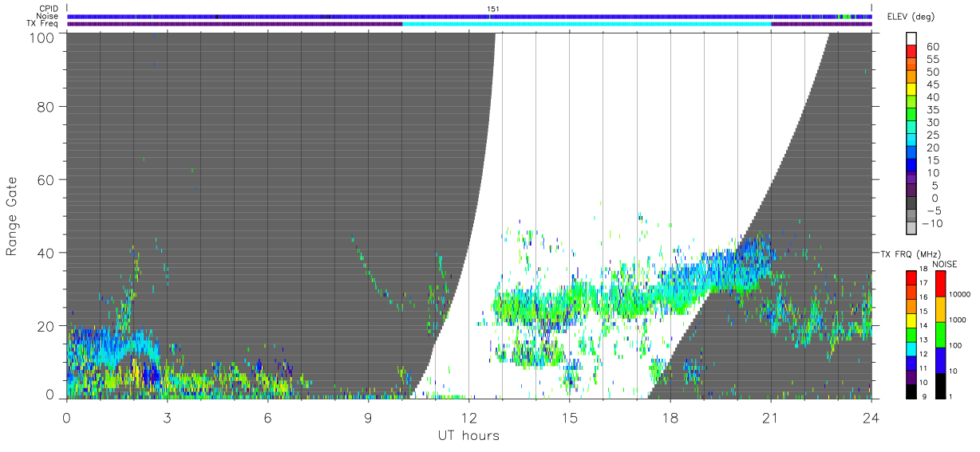Select the yellow swatch in the ELEV color bar
The height and width of the screenshot is (452, 980).
(x=912, y=88)
